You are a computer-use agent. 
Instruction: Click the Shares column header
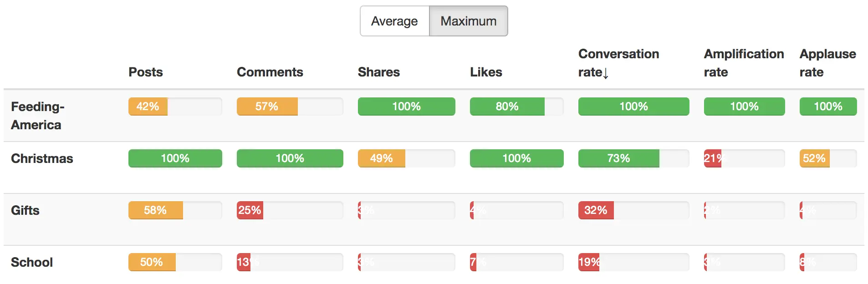coord(378,72)
